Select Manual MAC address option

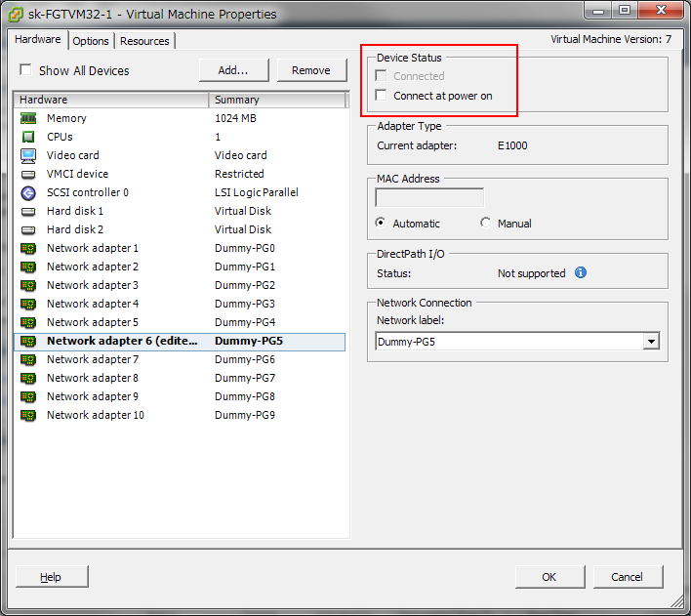point(485,223)
